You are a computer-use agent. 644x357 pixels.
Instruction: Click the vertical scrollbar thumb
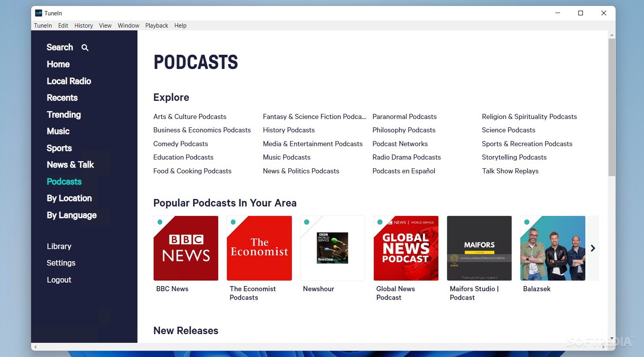612,107
